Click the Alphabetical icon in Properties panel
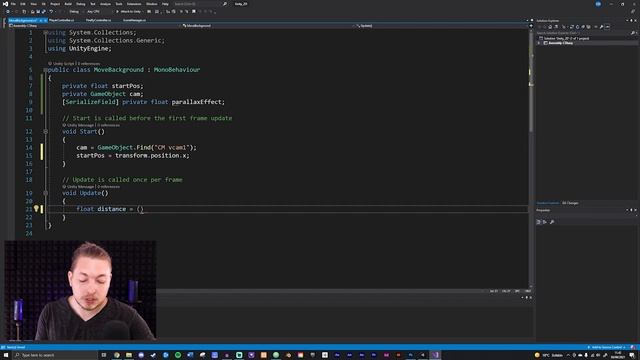The width and height of the screenshot is (640, 360). click(x=544, y=222)
